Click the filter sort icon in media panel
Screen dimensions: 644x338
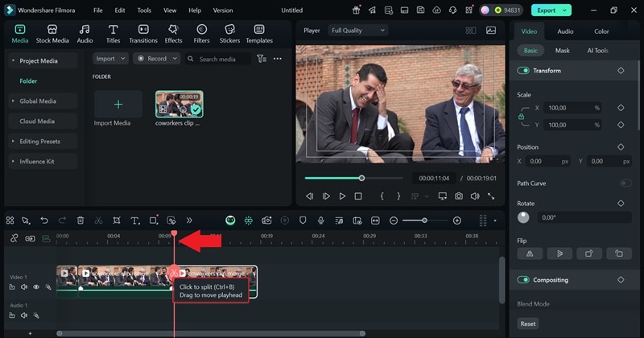(x=261, y=59)
